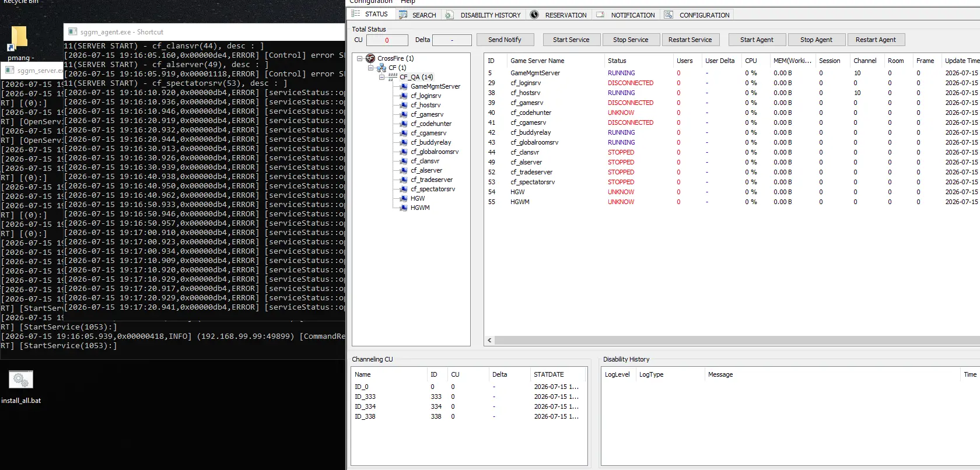Select cf_tradeserver in the server tree
980x470 pixels.
pyautogui.click(x=432, y=180)
